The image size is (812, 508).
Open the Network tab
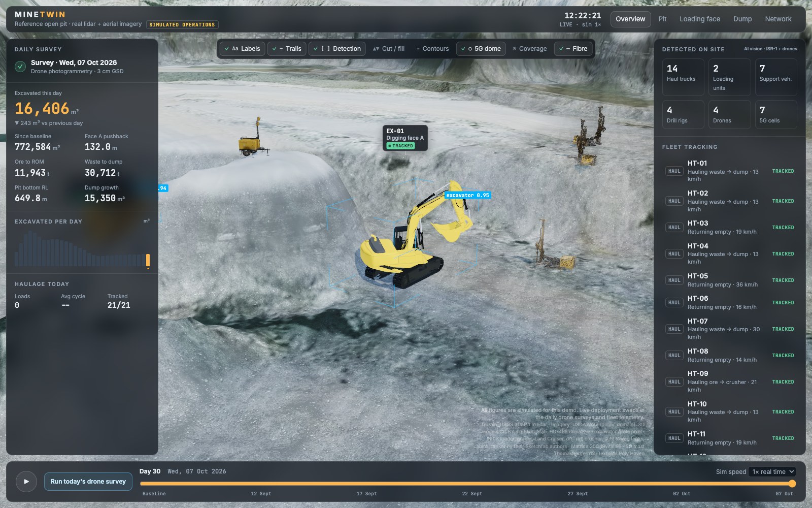pyautogui.click(x=778, y=19)
